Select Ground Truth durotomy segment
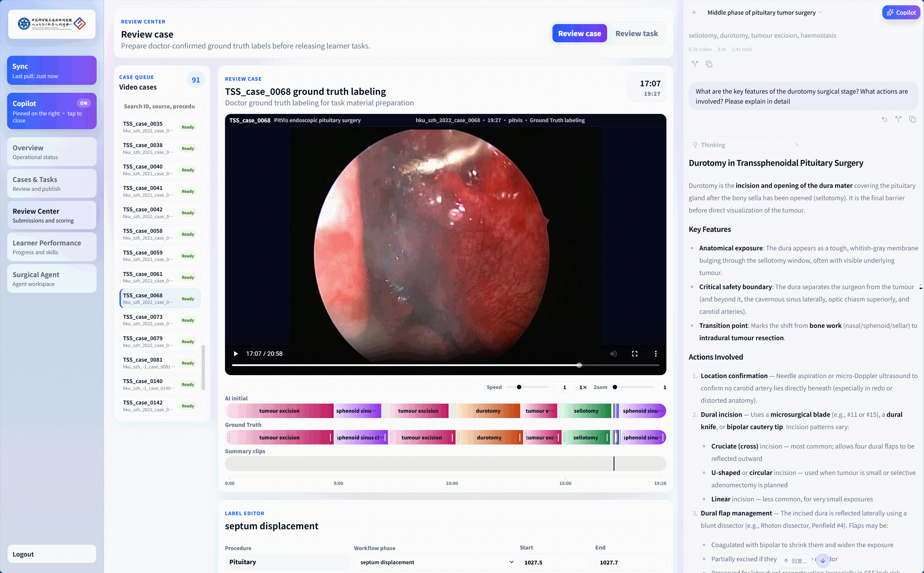 (x=489, y=437)
